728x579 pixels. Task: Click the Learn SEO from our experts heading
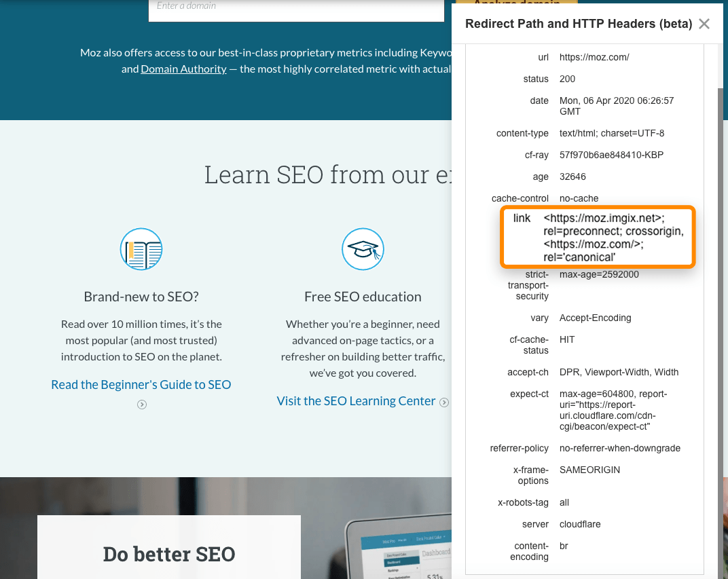click(x=328, y=175)
